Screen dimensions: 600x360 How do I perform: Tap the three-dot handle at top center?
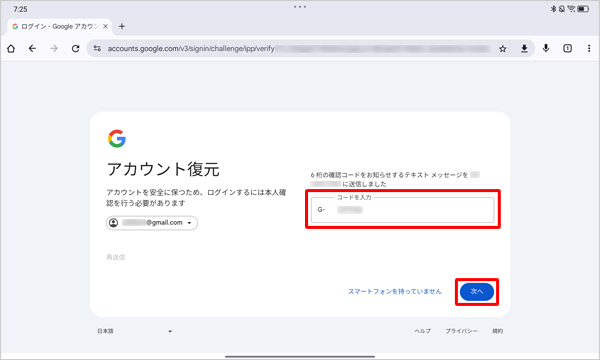[x=300, y=7]
